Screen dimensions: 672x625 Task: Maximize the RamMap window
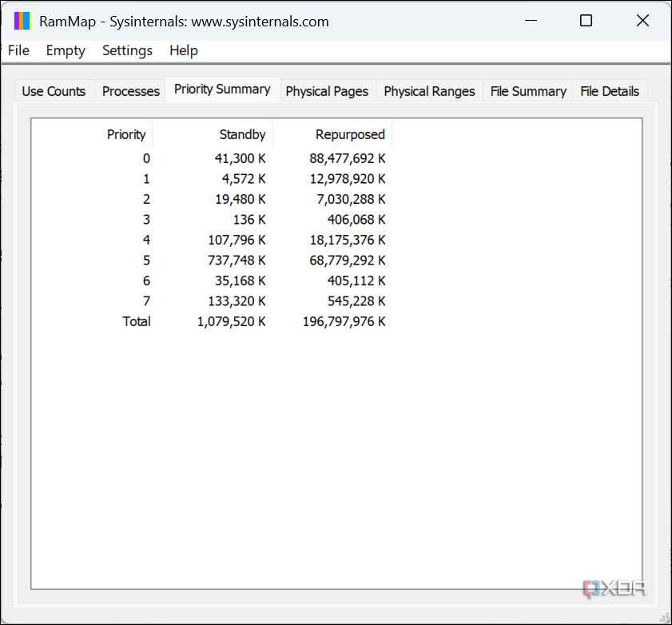586,20
